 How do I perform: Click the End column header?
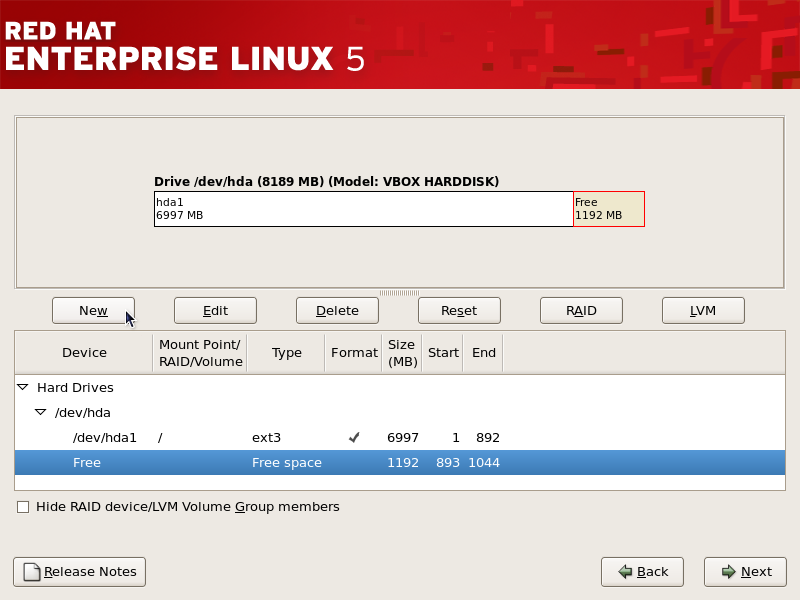click(483, 353)
